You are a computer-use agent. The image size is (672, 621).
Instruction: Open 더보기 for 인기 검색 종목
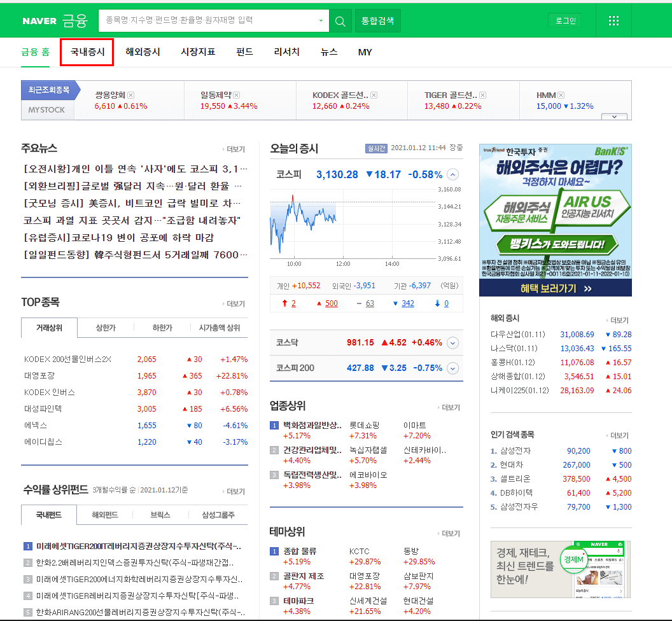click(x=617, y=435)
